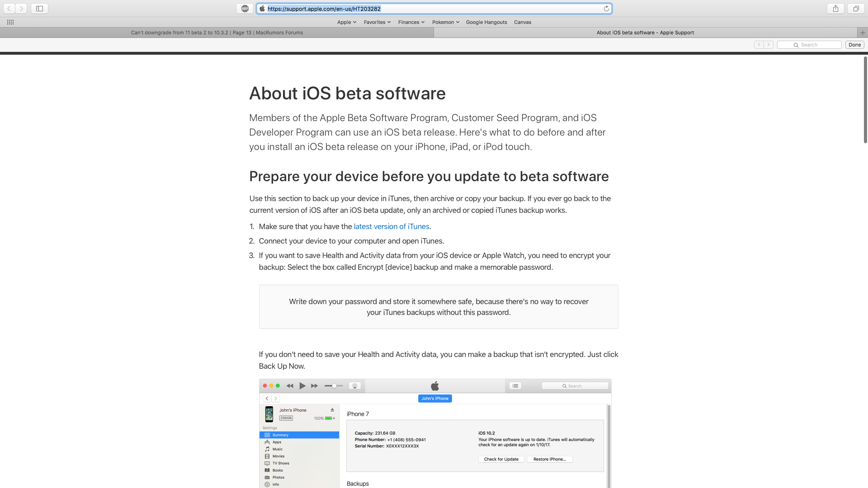The width and height of the screenshot is (868, 488).
Task: Open the AdBlock Plus extension icon
Action: tap(245, 9)
